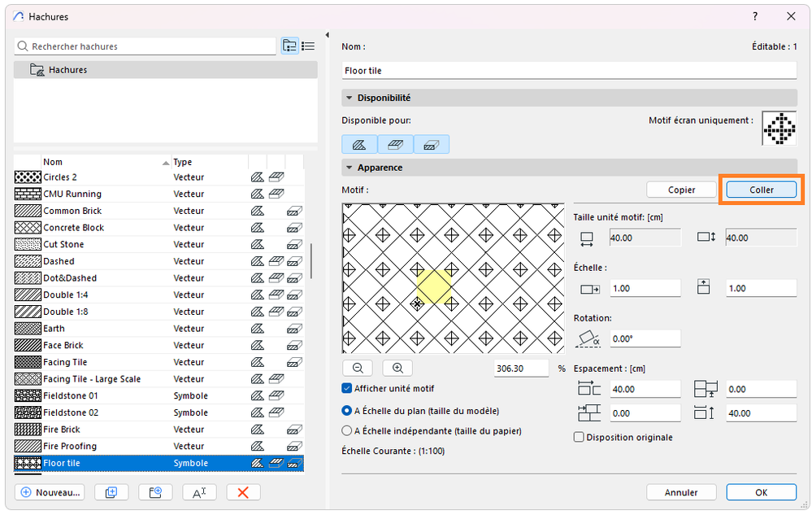
Task: Select the Fire Proofing hatch row
Action: pos(159,446)
